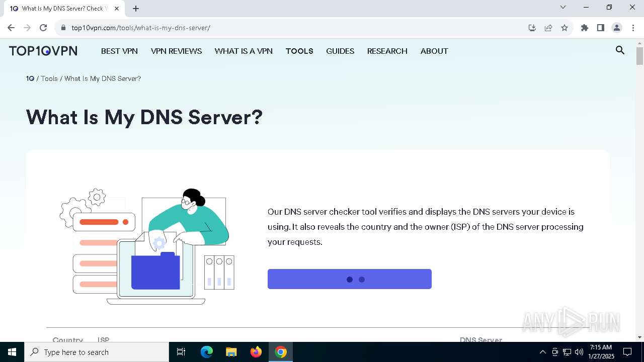
Task: Launch Firefox from taskbar
Action: pos(256,352)
